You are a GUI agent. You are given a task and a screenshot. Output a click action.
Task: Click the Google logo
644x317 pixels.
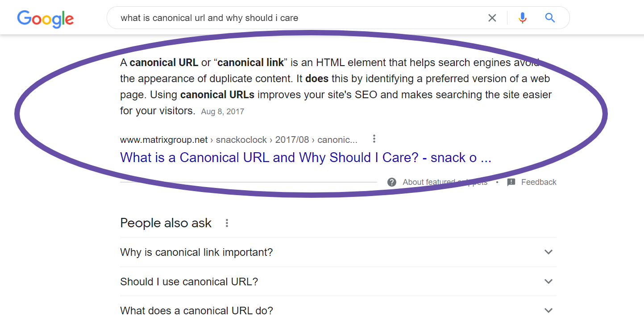(46, 18)
